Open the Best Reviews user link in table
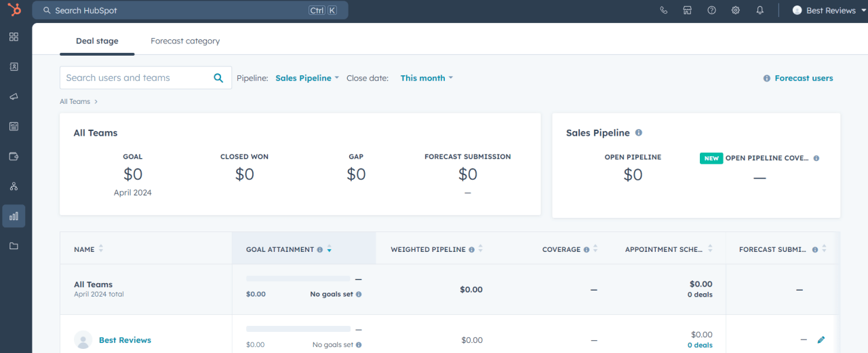The width and height of the screenshot is (868, 353). click(125, 340)
